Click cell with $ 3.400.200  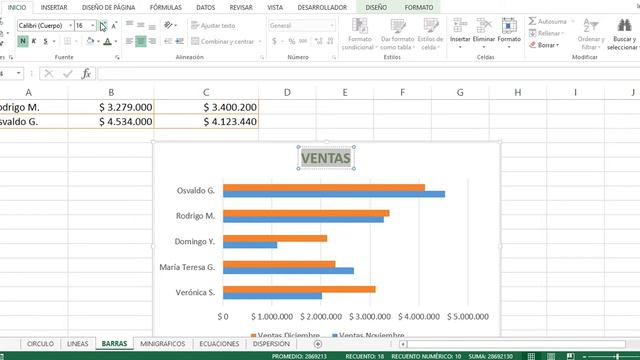coord(206,107)
